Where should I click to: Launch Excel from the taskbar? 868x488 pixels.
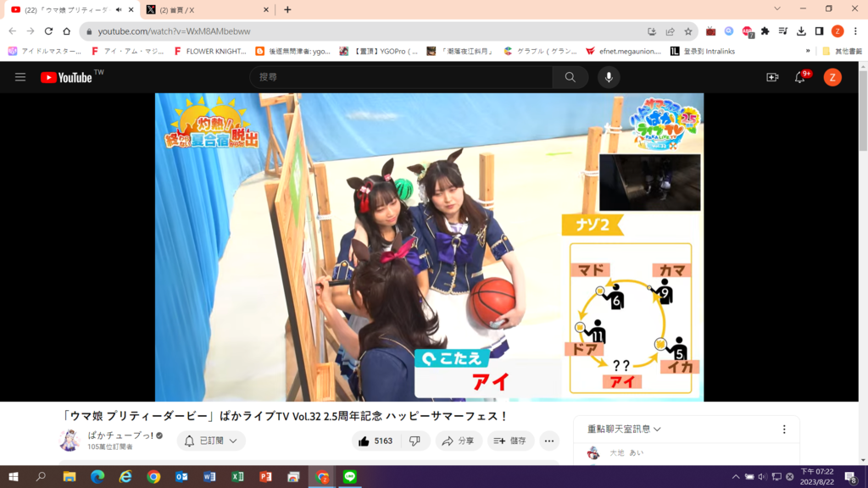pos(237,476)
